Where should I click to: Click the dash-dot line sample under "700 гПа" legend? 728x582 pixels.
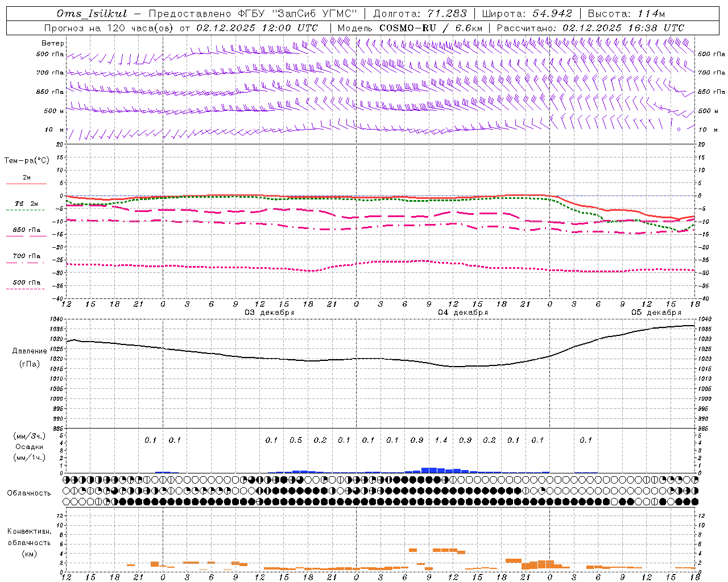[26, 263]
